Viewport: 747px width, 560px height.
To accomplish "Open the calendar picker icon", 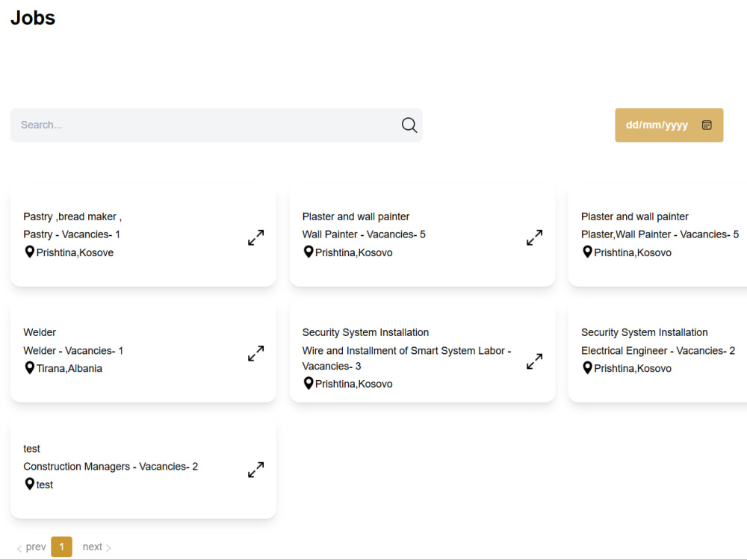I will (707, 125).
